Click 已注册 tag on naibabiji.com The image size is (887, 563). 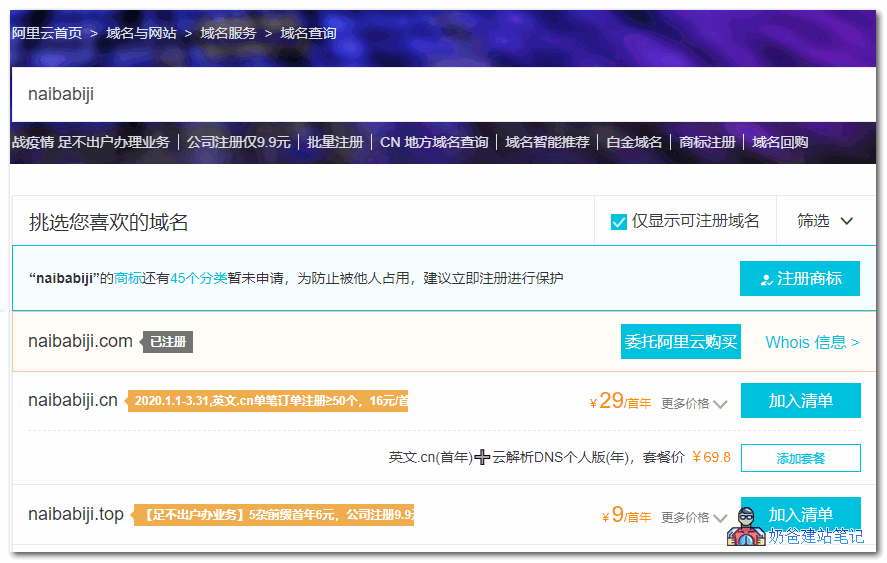[167, 342]
